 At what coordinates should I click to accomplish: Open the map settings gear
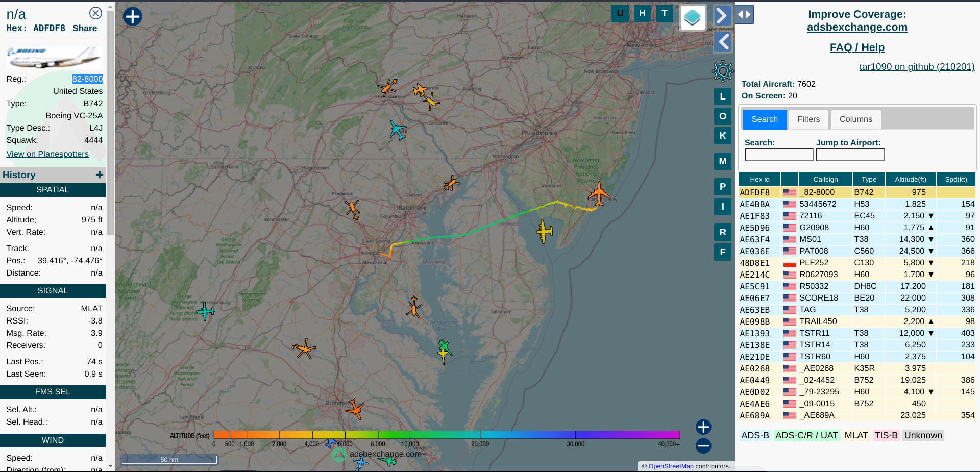(x=723, y=71)
